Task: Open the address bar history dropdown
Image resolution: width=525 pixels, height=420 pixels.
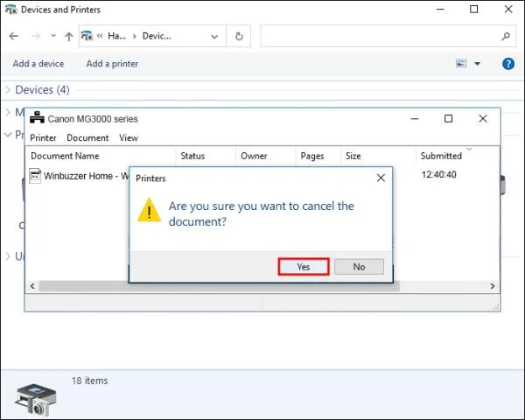Action: [x=214, y=36]
